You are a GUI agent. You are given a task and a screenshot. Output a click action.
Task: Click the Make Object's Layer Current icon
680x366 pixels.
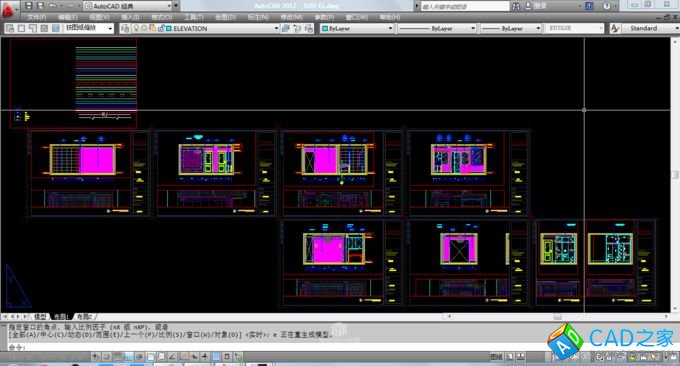point(286,28)
